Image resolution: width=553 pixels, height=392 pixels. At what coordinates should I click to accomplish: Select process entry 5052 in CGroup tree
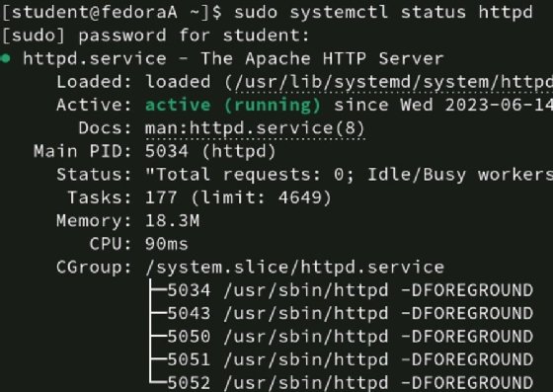click(351, 383)
